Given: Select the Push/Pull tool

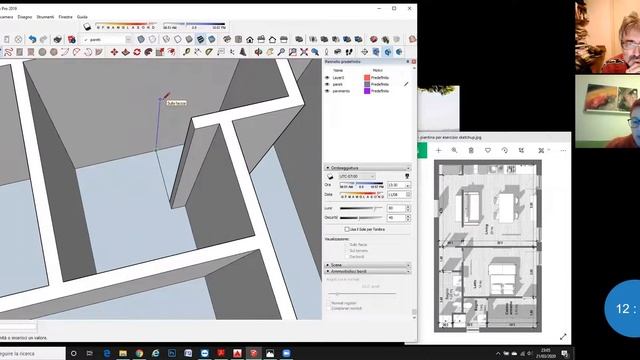Looking at the screenshot, I should pyautogui.click(x=126, y=52).
